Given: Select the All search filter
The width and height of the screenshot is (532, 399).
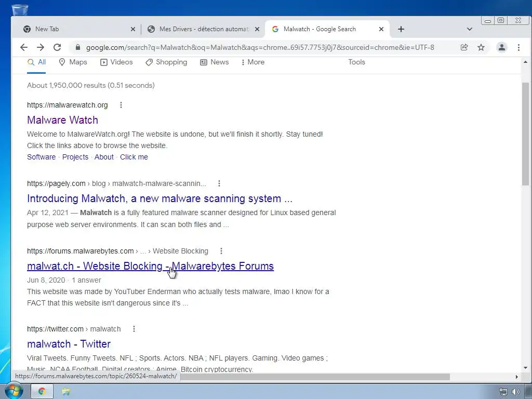Looking at the screenshot, I should coord(36,62).
